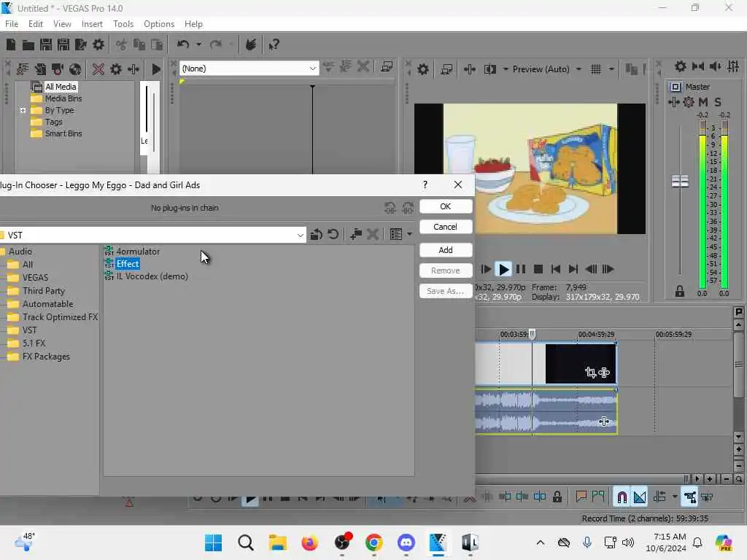The height and width of the screenshot is (560, 747).
Task: Go up one folder level icon
Action: click(x=316, y=234)
